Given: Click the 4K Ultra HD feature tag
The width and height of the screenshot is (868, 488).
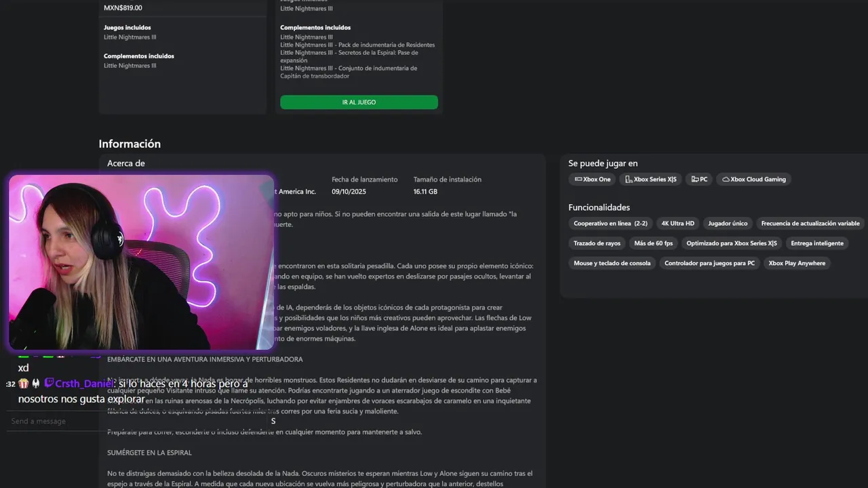Looking at the screenshot, I should tap(677, 224).
